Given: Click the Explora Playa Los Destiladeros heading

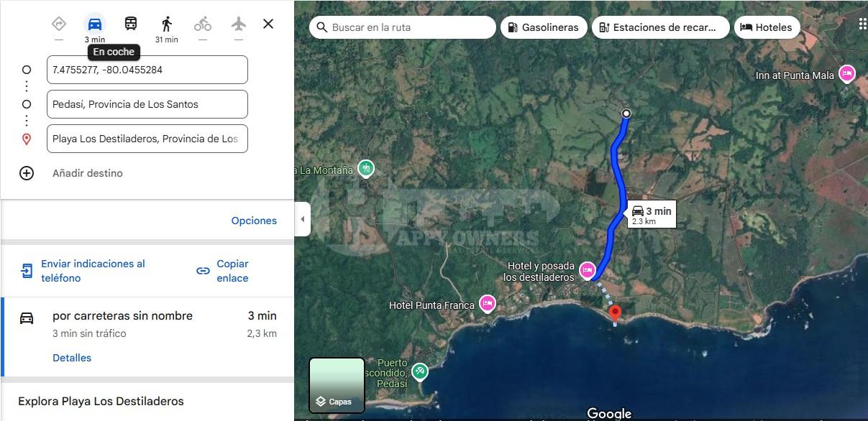Looking at the screenshot, I should 101,401.
